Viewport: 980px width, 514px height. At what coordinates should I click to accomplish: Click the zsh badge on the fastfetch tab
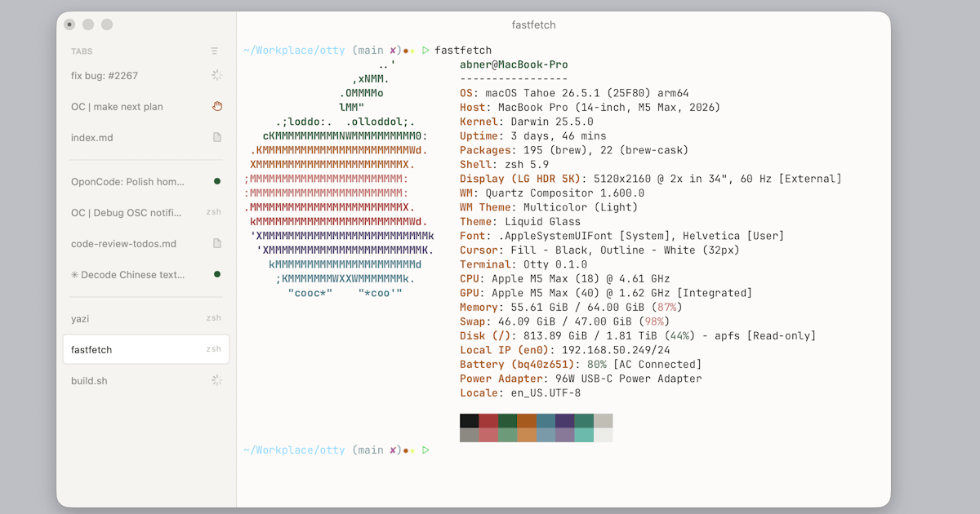point(213,349)
